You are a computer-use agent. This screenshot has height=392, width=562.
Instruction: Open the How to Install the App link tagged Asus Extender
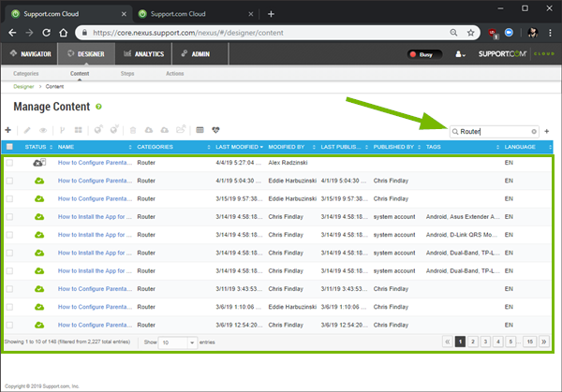95,217
